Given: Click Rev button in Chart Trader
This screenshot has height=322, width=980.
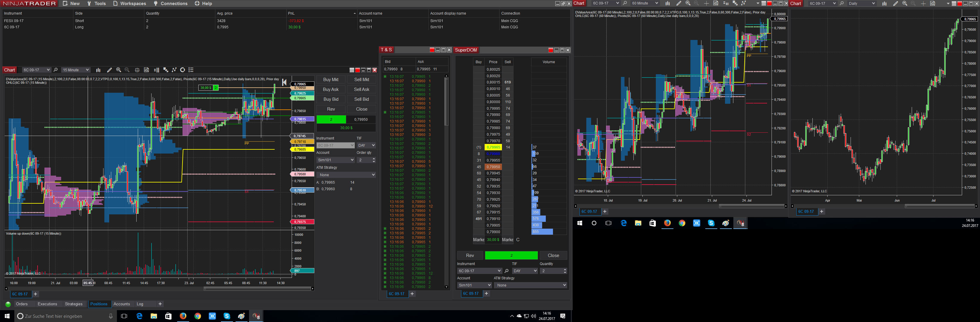Looking at the screenshot, I should coord(331,109).
